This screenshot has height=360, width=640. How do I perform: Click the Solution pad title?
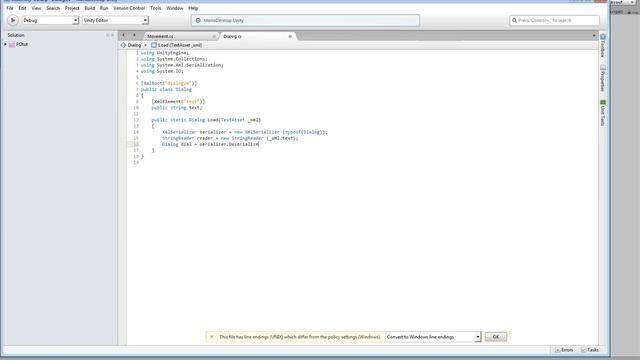16,35
